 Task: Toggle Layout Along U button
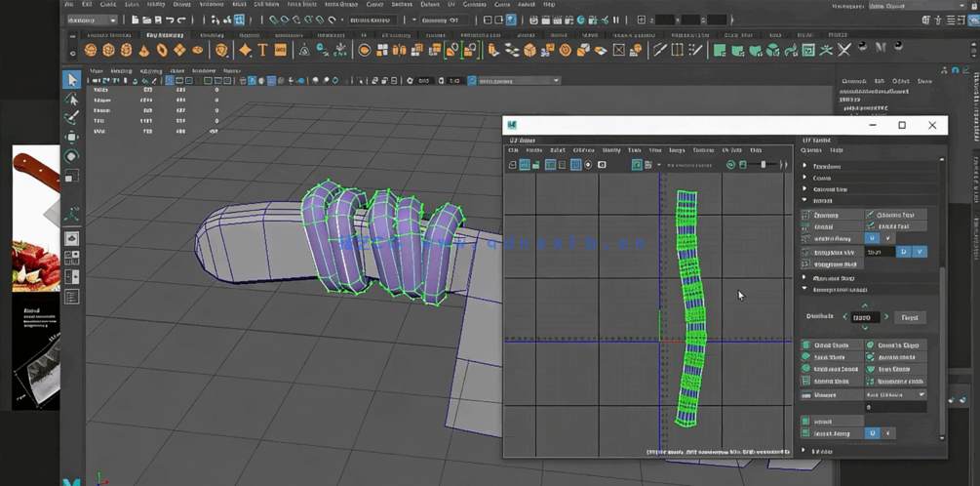coord(873,433)
